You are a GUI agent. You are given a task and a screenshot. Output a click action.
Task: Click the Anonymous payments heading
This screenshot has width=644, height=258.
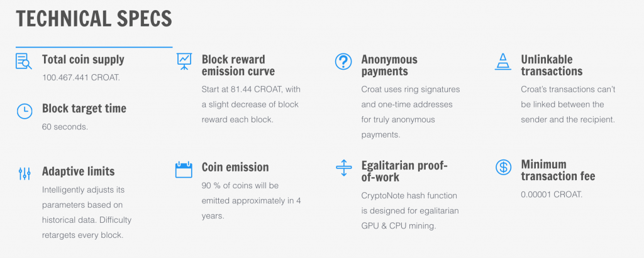389,65
